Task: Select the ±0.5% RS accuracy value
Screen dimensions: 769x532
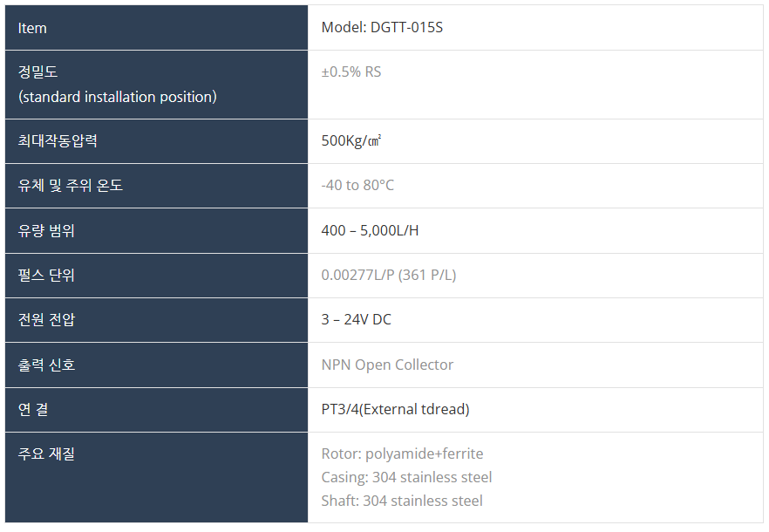Action: [350, 72]
